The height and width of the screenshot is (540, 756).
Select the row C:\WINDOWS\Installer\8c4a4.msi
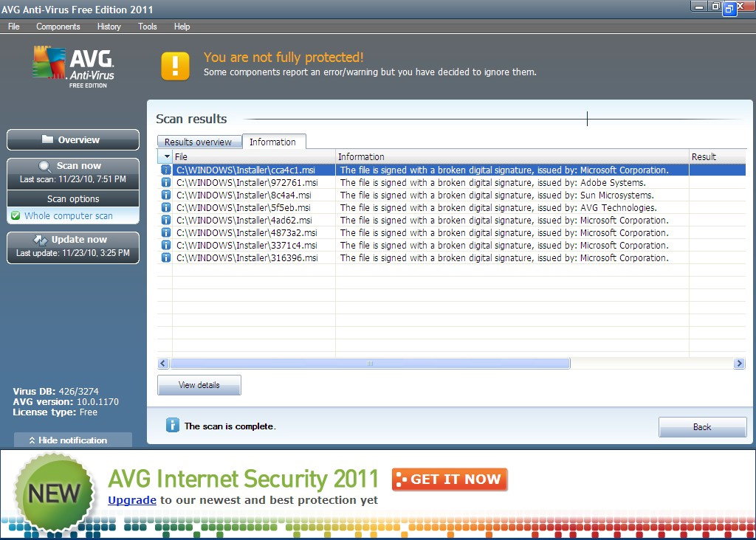click(x=452, y=195)
